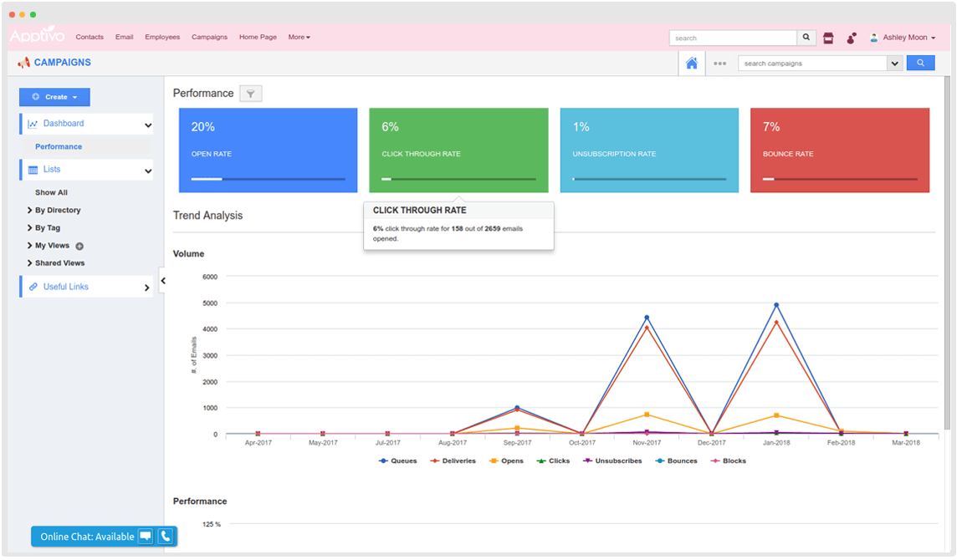962x560 pixels.
Task: Select Show All under Lists
Action: click(x=51, y=192)
